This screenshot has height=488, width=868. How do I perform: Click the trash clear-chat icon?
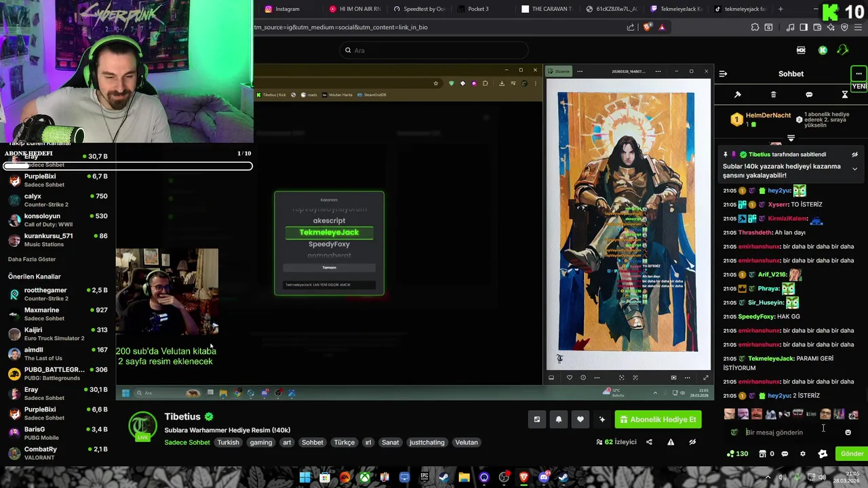pyautogui.click(x=773, y=95)
